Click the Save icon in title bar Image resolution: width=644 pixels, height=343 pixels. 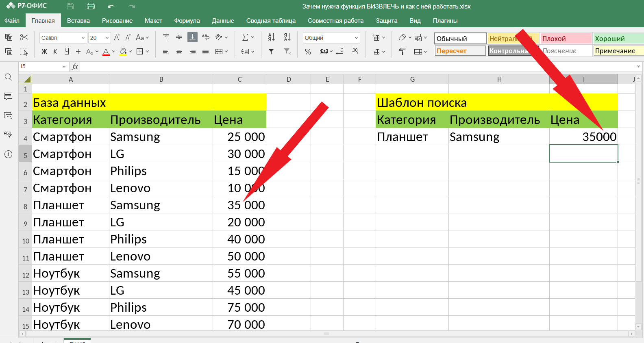(x=70, y=6)
